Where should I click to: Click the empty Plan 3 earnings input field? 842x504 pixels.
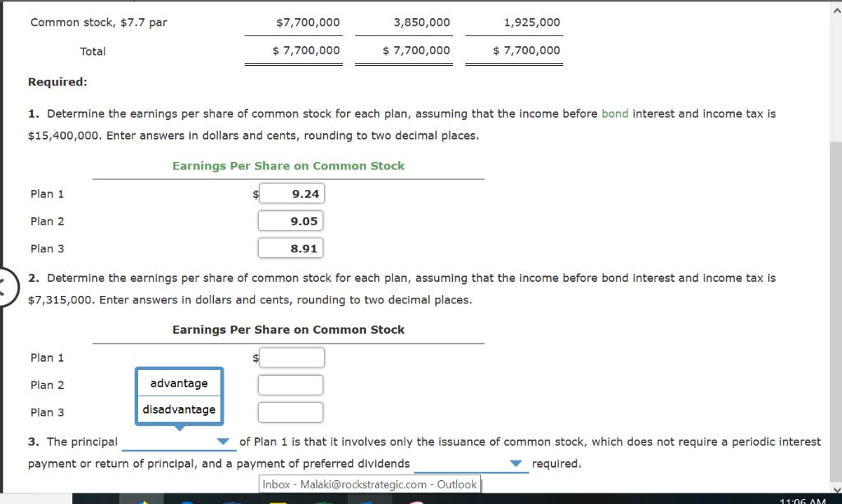(290, 412)
